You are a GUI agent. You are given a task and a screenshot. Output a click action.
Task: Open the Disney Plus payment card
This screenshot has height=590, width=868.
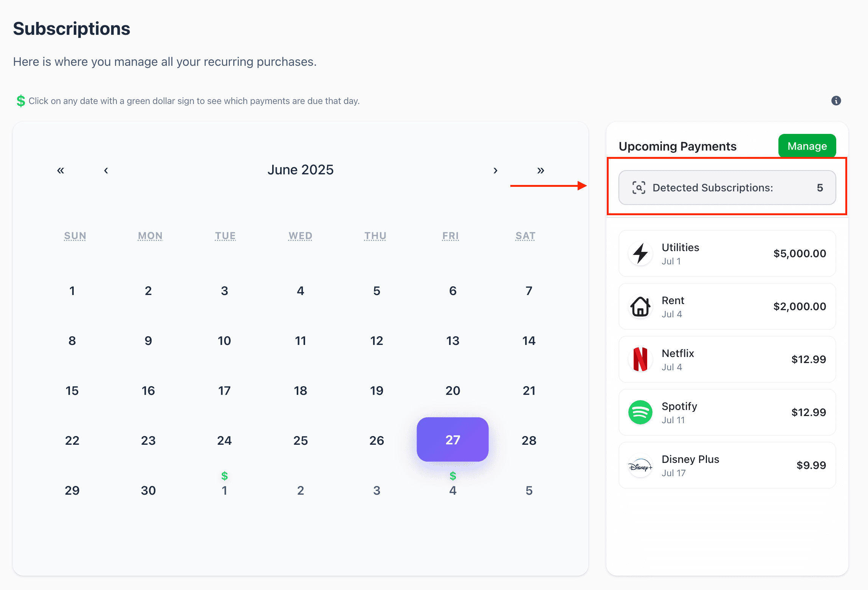[x=727, y=465]
